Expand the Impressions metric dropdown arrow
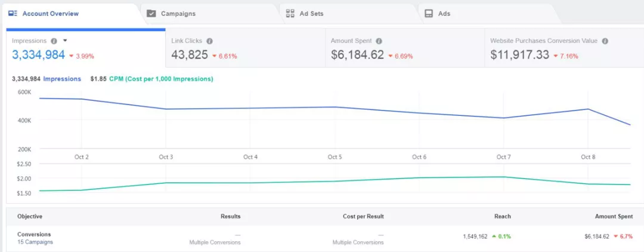The width and height of the screenshot is (644, 252). pyautogui.click(x=65, y=41)
